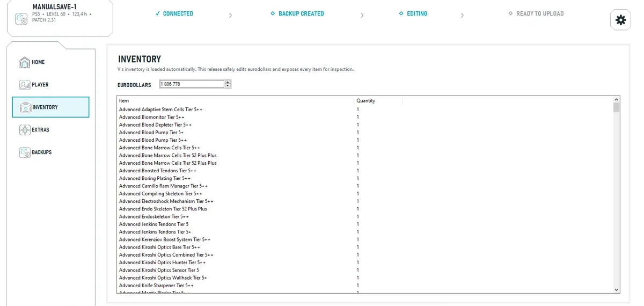
Task: Click the Backups sidebar icon
Action: tap(25, 152)
